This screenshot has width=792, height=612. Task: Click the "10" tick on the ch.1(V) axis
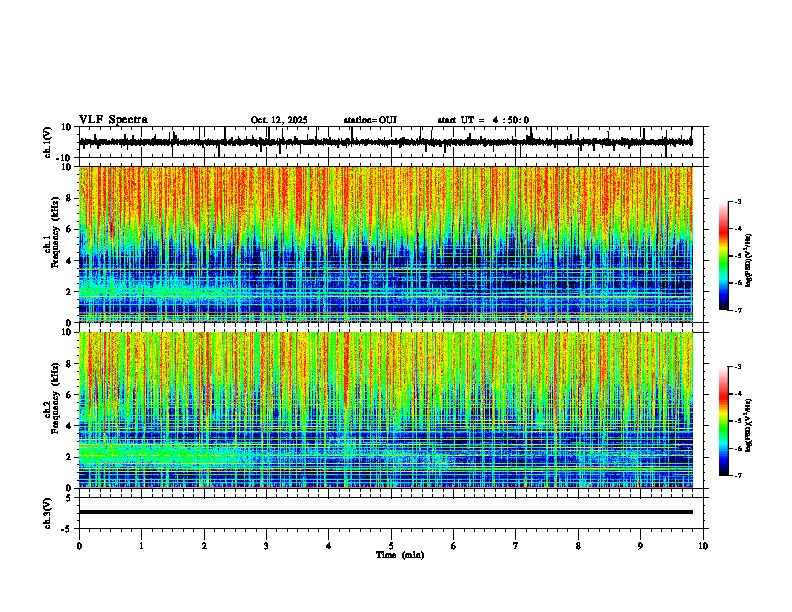click(67, 127)
